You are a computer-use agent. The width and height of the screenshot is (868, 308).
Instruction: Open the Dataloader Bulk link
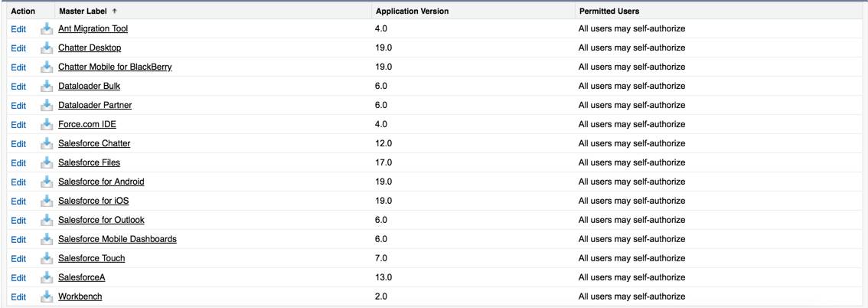pos(89,86)
